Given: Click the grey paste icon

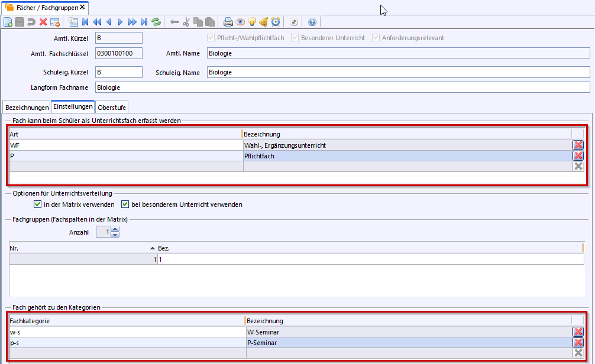Looking at the screenshot, I should (210, 22).
